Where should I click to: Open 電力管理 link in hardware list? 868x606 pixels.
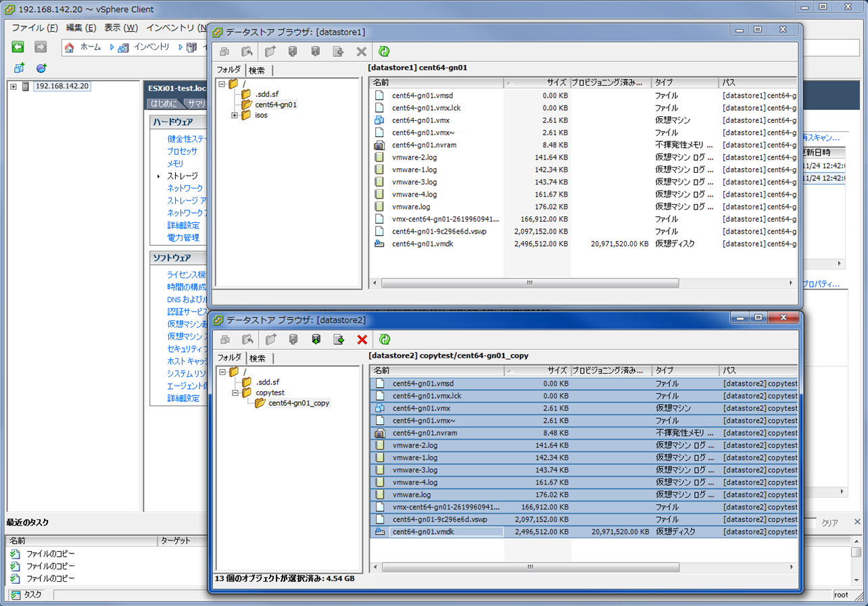pyautogui.click(x=183, y=238)
